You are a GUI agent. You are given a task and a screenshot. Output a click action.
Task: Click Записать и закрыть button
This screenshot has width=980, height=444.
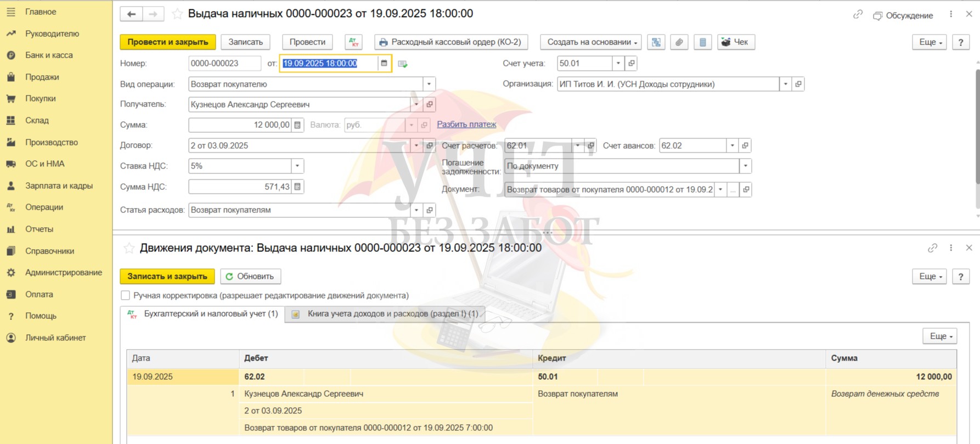coord(167,277)
